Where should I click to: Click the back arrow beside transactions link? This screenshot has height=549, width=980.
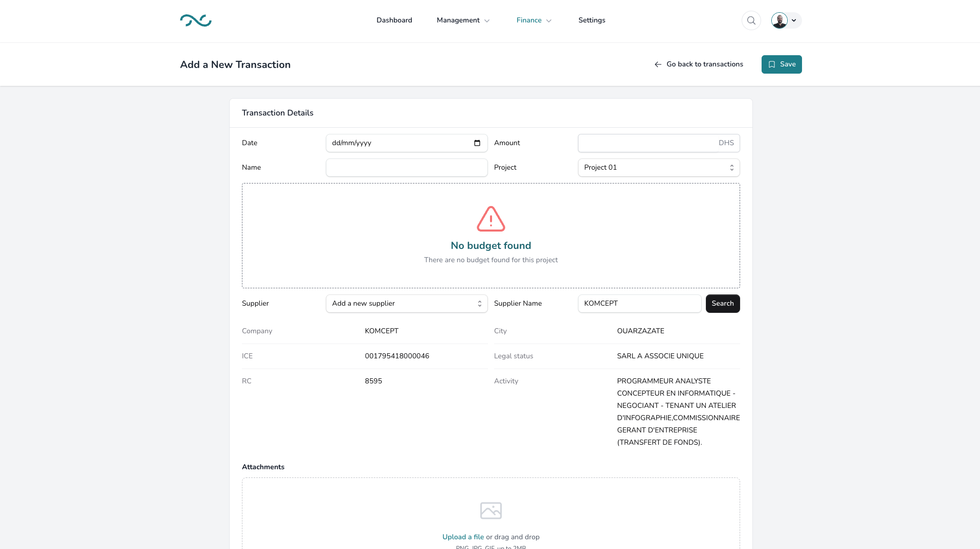pos(658,64)
